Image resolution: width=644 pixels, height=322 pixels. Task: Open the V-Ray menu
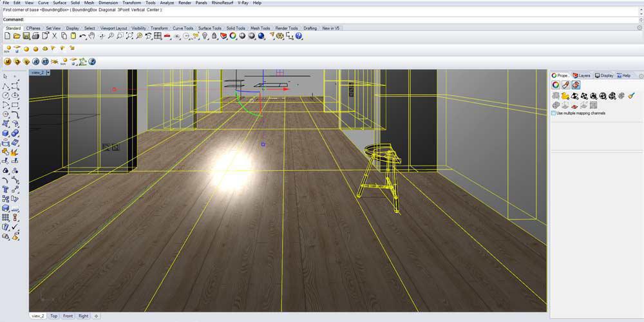(x=243, y=3)
